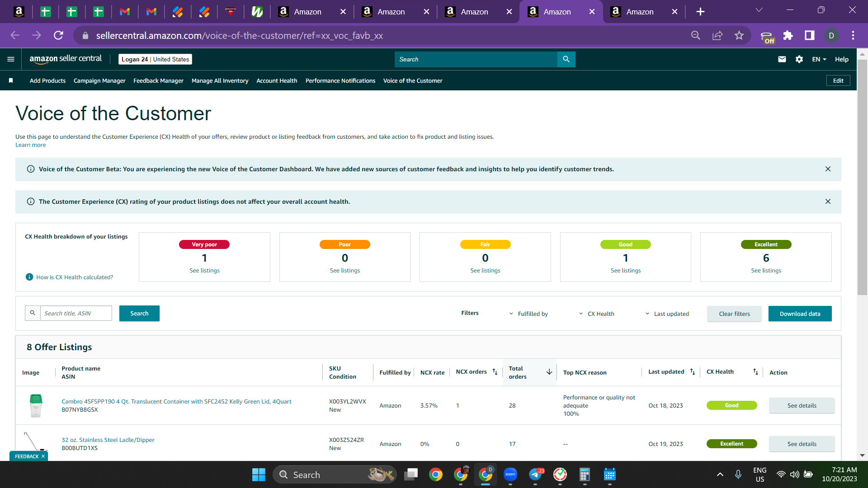The image size is (868, 488).
Task: Open the Learn more link
Action: (30, 145)
